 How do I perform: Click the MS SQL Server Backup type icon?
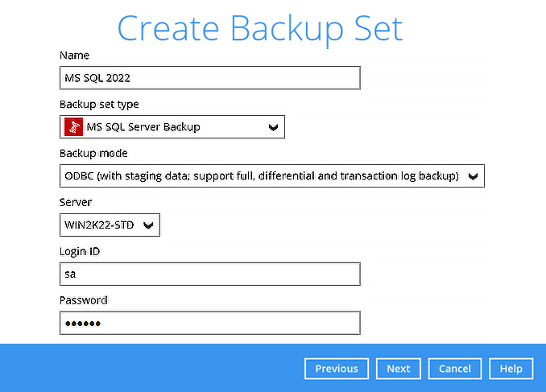[73, 127]
